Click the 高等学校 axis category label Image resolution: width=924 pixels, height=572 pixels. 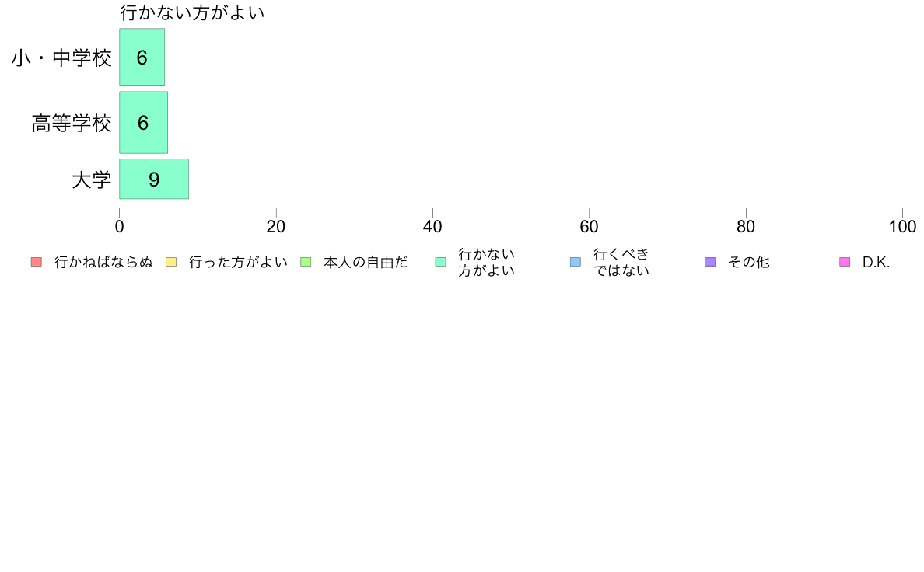coord(72,123)
